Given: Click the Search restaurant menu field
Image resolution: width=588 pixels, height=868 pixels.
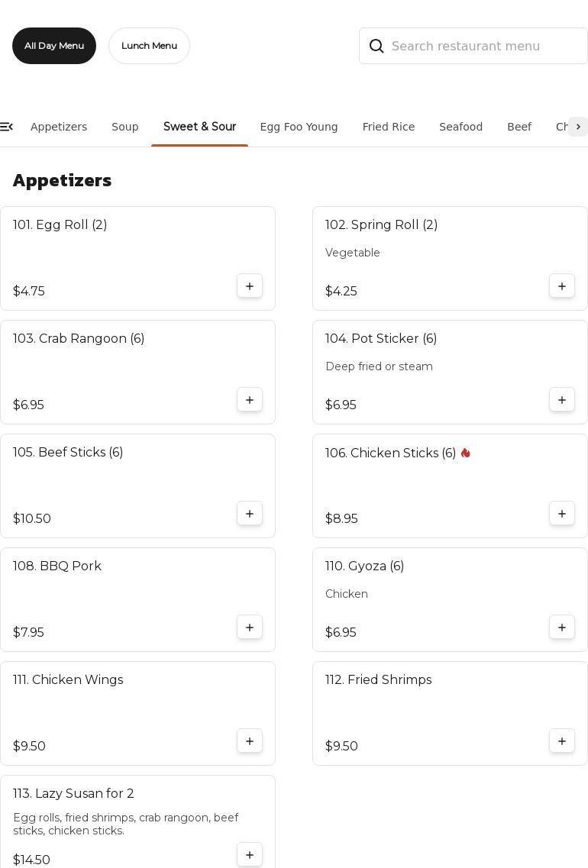Looking at the screenshot, I should [x=485, y=46].
